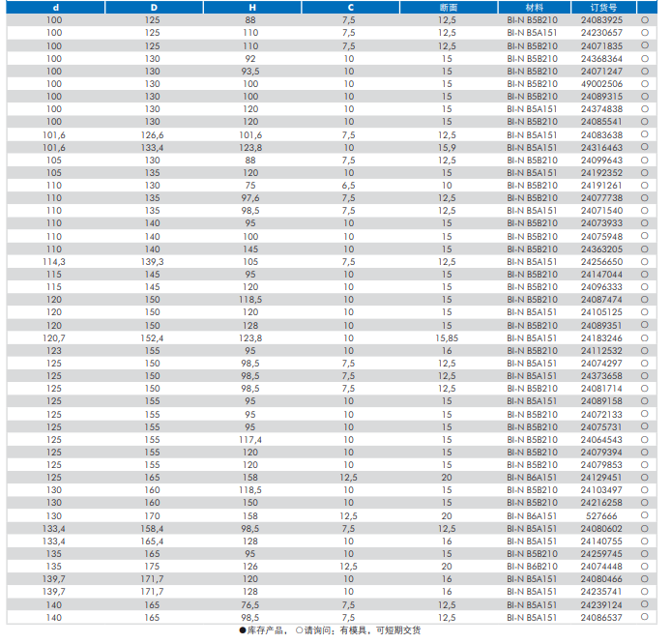671x644 pixels.
Task: Click the status circle for order 24256650
Action: pos(643,262)
